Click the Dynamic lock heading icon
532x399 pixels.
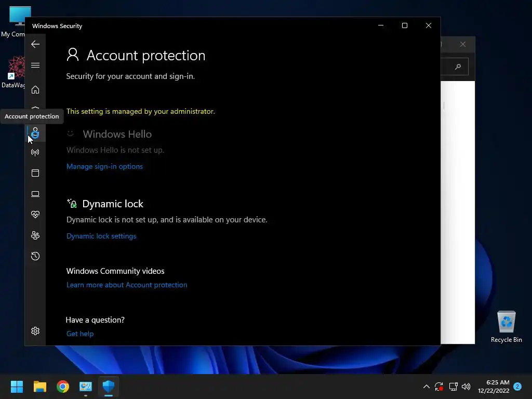(x=72, y=203)
